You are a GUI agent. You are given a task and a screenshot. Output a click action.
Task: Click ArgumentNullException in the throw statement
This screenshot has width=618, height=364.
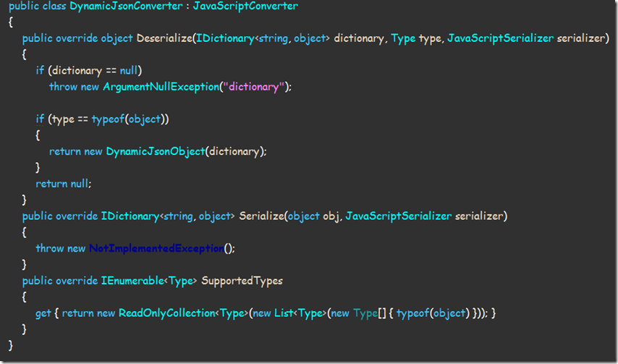pyautogui.click(x=161, y=87)
